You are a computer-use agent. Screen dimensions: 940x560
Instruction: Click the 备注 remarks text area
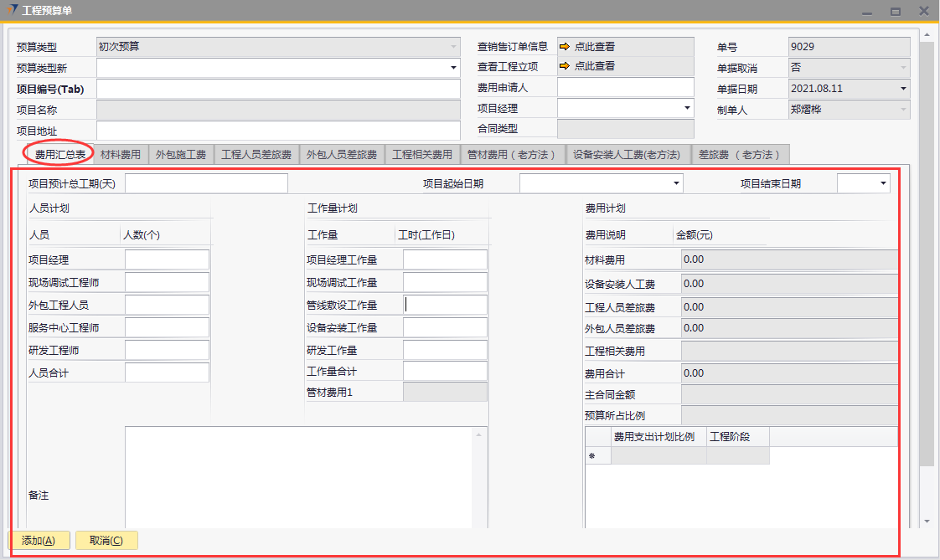(x=298, y=477)
